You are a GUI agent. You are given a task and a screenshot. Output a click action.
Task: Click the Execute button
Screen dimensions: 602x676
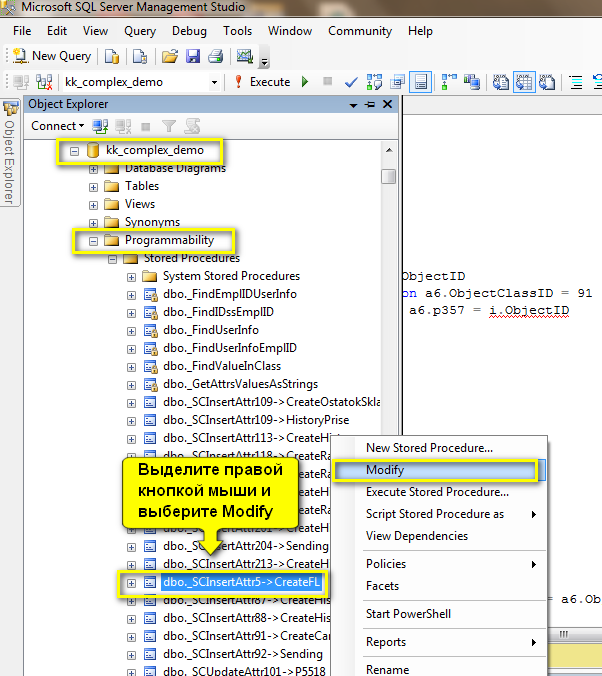[x=263, y=82]
